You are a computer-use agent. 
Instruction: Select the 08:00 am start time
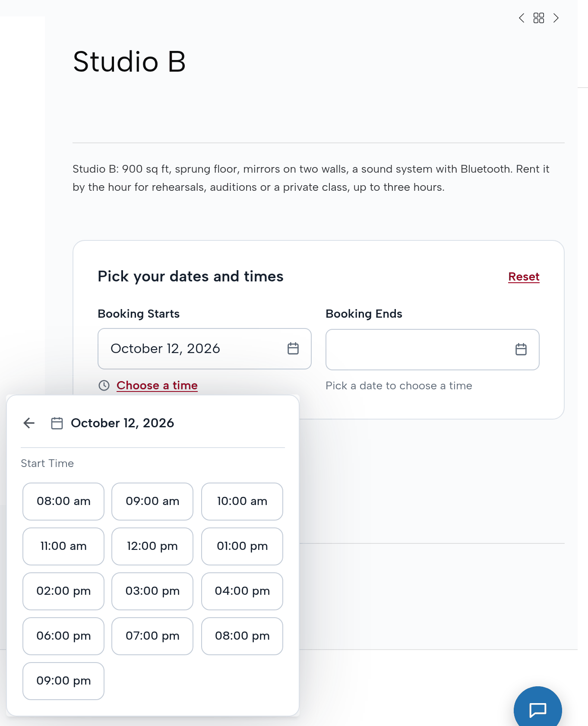coord(63,502)
